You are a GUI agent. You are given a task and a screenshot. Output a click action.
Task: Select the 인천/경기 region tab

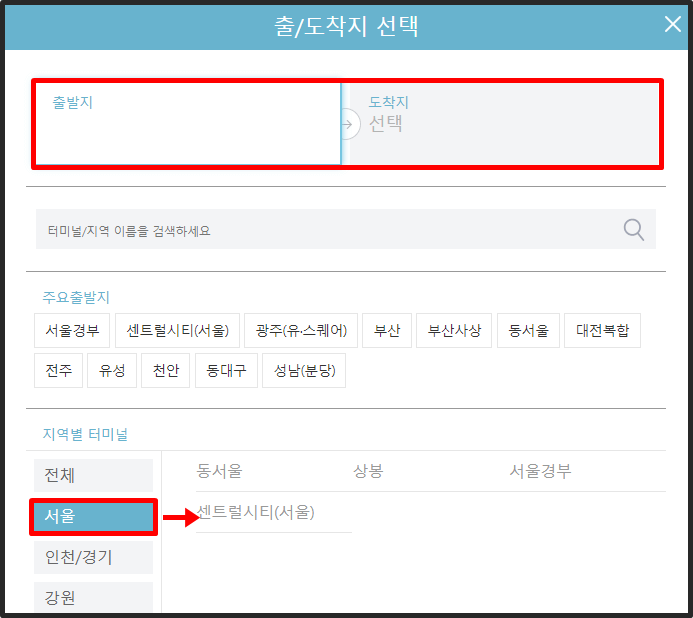(94, 557)
